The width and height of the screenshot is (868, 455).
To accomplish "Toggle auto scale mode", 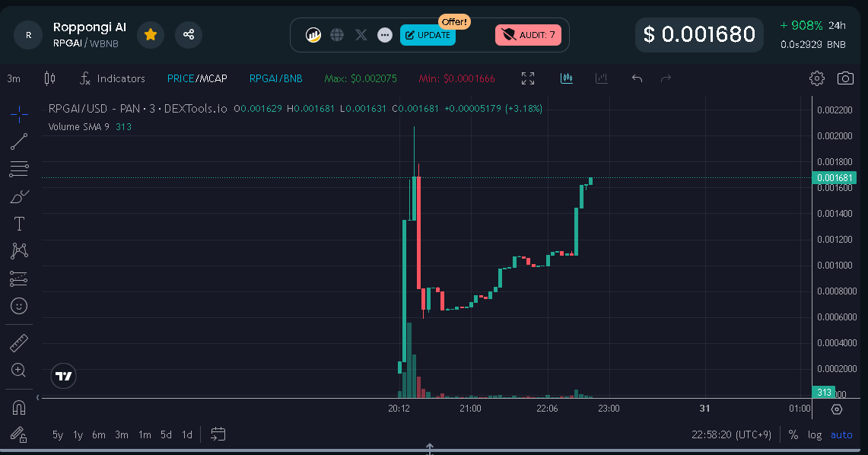I will (x=841, y=435).
